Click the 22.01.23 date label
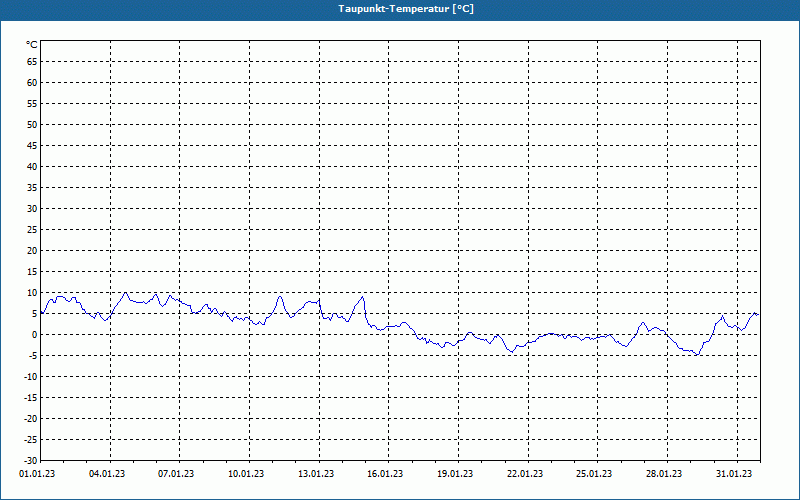 coord(525,474)
